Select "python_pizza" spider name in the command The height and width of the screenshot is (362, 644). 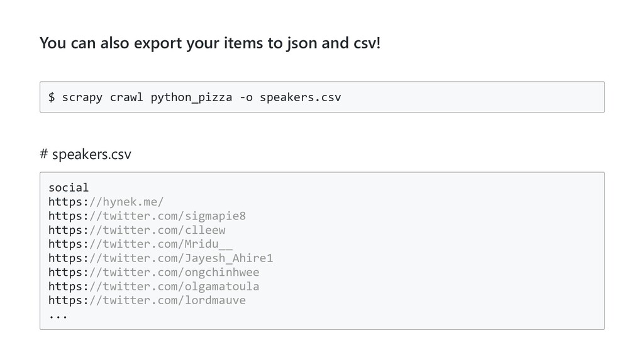[x=191, y=97]
